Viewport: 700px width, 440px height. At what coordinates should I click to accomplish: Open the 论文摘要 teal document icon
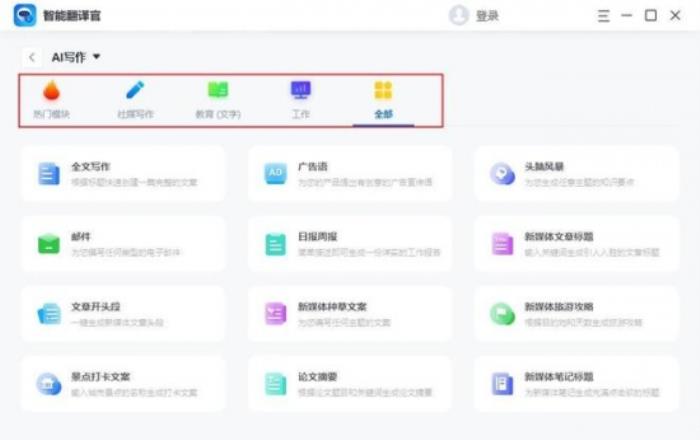coord(275,384)
